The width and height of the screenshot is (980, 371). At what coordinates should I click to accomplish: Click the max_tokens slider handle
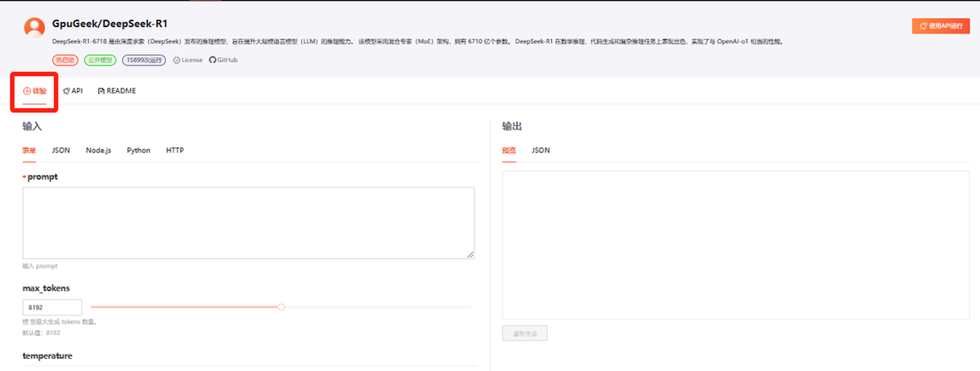[x=281, y=307]
